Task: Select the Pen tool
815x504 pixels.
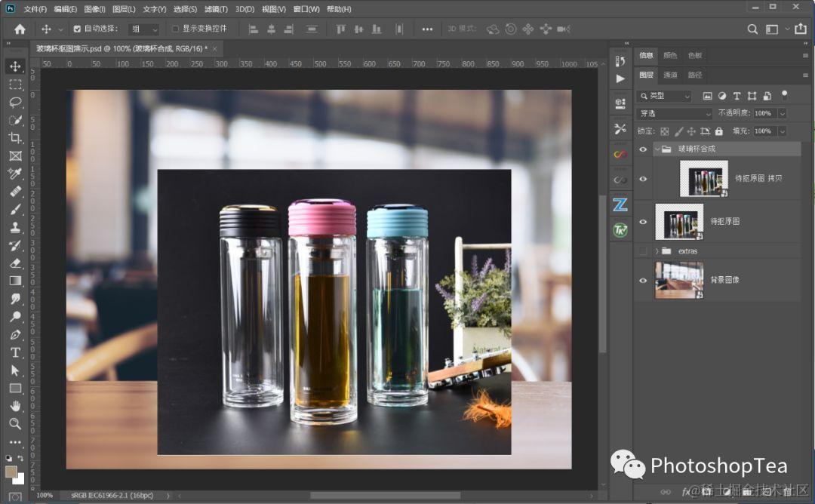Action: coord(15,334)
